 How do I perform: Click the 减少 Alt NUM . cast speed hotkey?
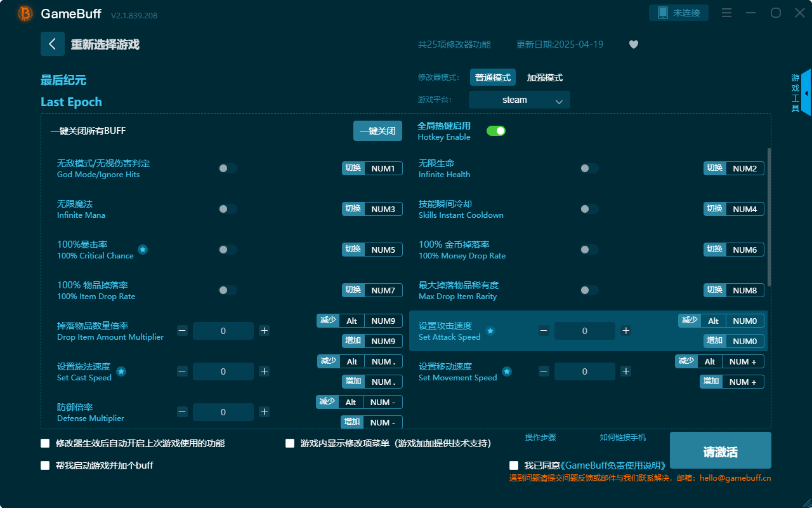click(x=360, y=361)
